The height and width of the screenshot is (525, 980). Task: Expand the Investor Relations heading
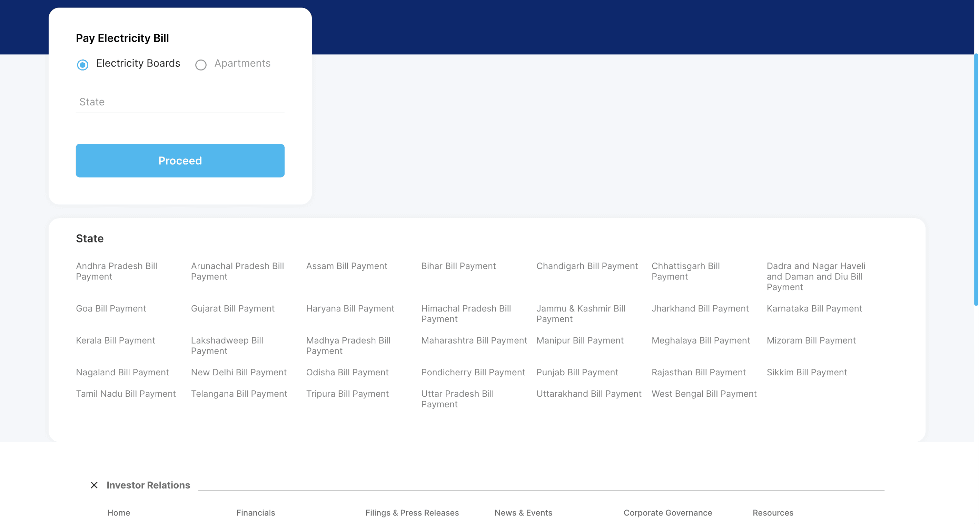(x=148, y=485)
